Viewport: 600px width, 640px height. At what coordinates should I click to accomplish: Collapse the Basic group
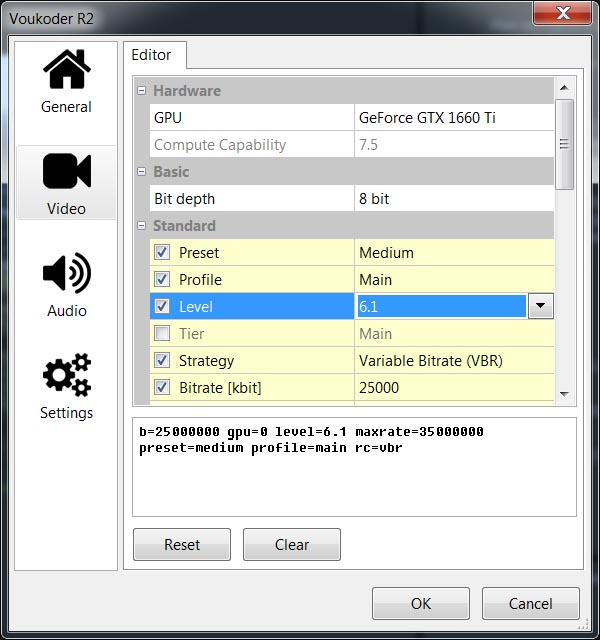coord(142,171)
